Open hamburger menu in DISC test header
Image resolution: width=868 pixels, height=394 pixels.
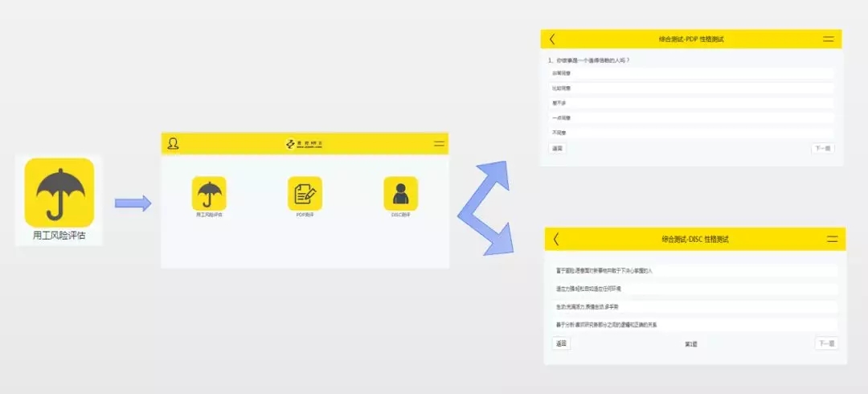pyautogui.click(x=832, y=239)
